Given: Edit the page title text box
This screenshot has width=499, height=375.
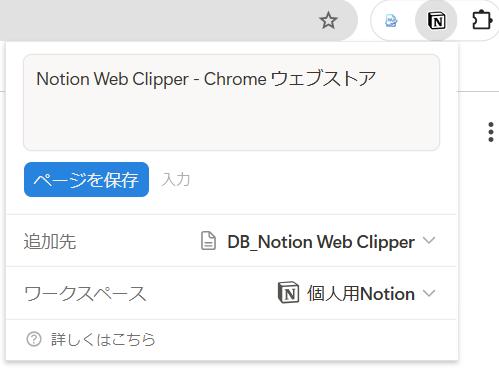Looking at the screenshot, I should point(231,102).
